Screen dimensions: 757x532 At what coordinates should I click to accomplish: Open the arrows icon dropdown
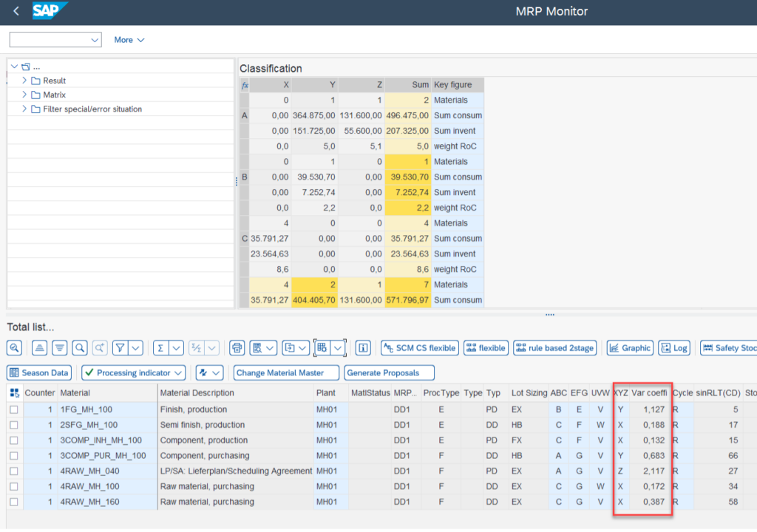[209, 372]
